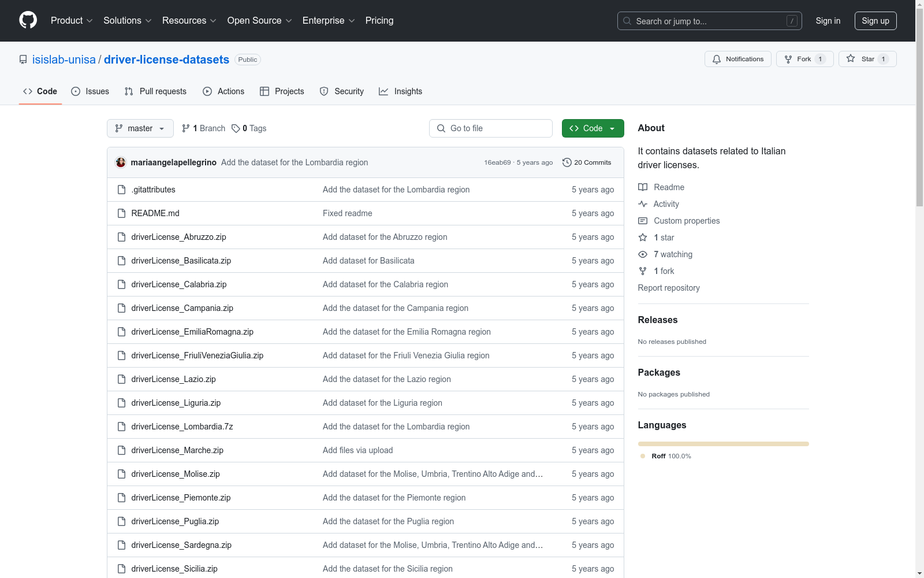
Task: Click the book icon beside Readme
Action: coord(643,187)
